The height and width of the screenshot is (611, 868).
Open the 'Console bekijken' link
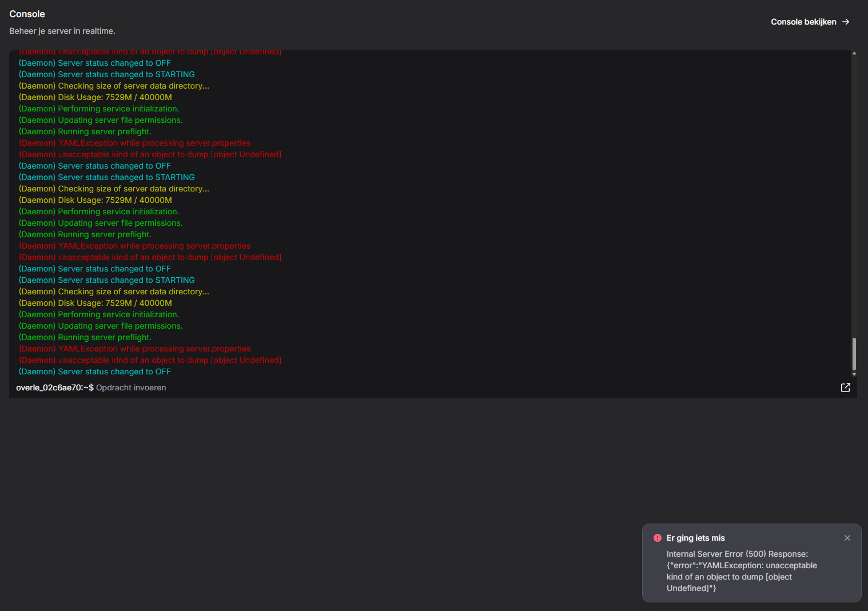pyautogui.click(x=803, y=22)
